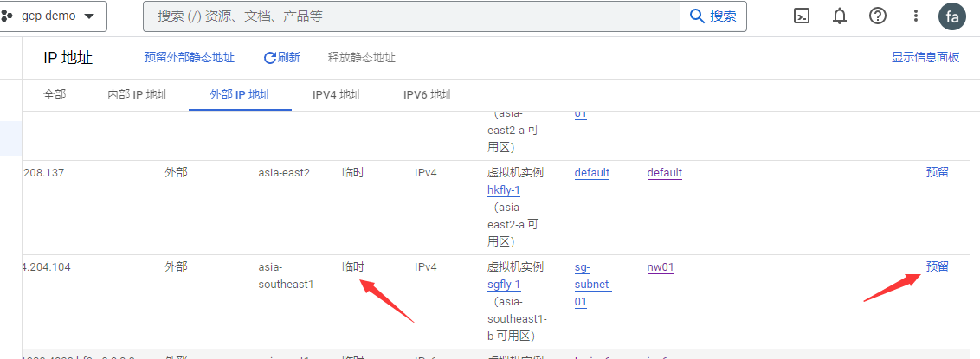This screenshot has width=980, height=359.
Task: Click 预留 for the asia-east2 address
Action: 937,172
